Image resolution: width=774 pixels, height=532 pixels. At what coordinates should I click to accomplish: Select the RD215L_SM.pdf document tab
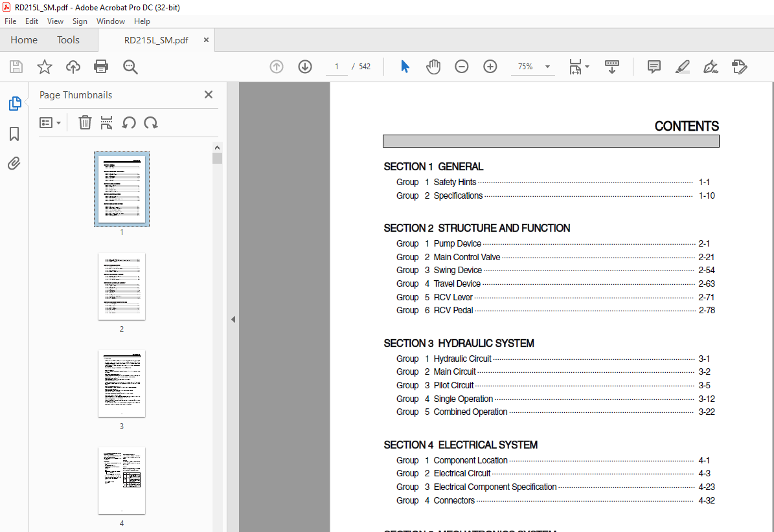click(x=156, y=40)
